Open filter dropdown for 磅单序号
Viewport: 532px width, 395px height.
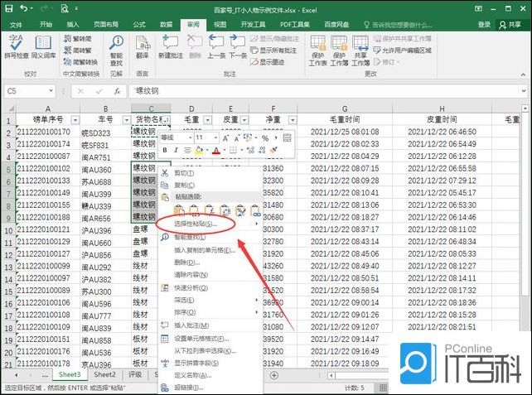pyautogui.click(x=75, y=120)
